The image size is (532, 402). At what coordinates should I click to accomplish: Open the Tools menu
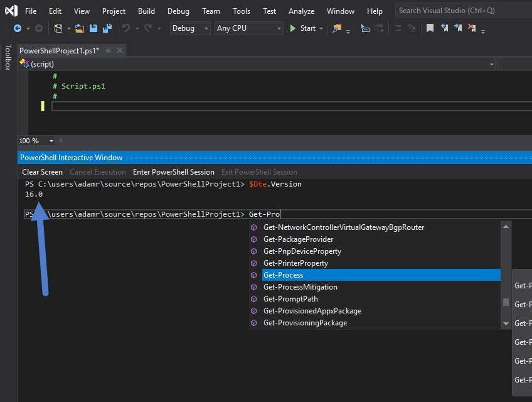pyautogui.click(x=241, y=11)
